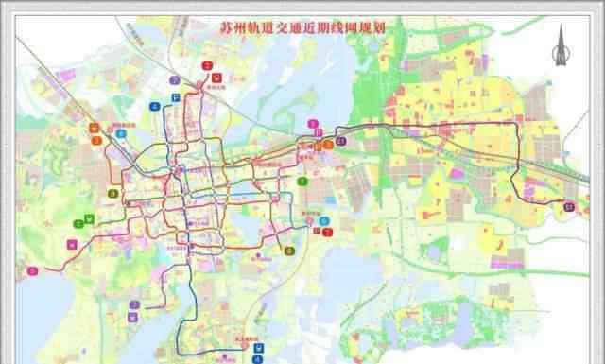Click the magenta circle marker at far-southwest terminus
This screenshot has height=364, width=605.
pyautogui.click(x=33, y=271)
